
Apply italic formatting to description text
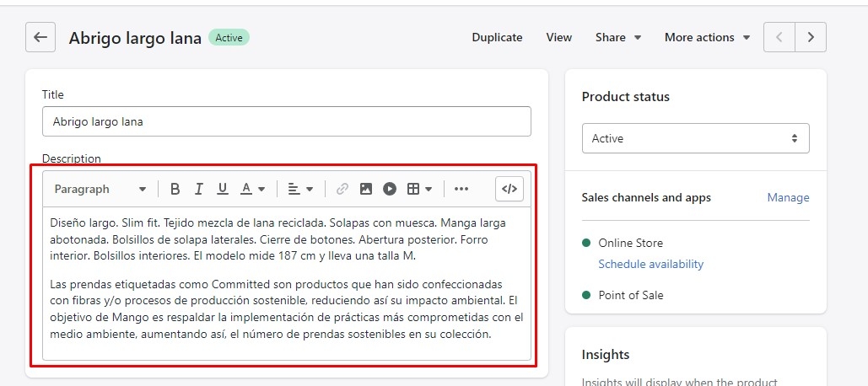(x=199, y=189)
